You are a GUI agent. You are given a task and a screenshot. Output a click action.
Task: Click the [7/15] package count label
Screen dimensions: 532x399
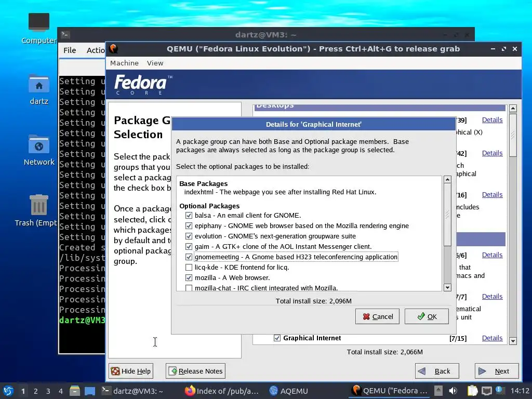458,338
